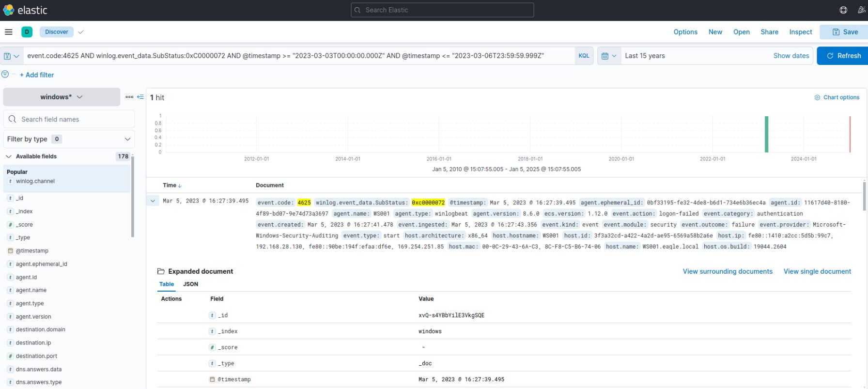Click the Search field names box

tap(69, 119)
